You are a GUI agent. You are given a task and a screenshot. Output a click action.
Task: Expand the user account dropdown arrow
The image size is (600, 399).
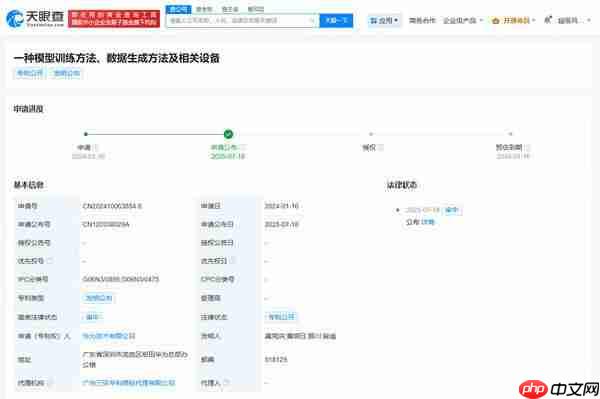589,20
